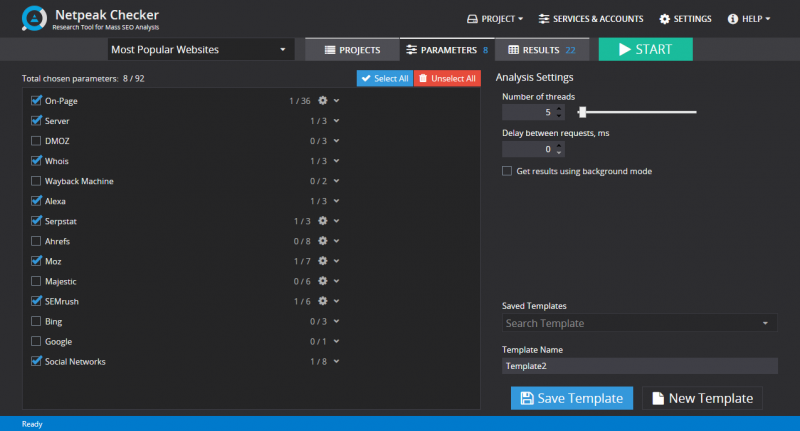The height and width of the screenshot is (431, 800).
Task: Enable the Wayback Machine checkbox
Action: pyautogui.click(x=36, y=181)
